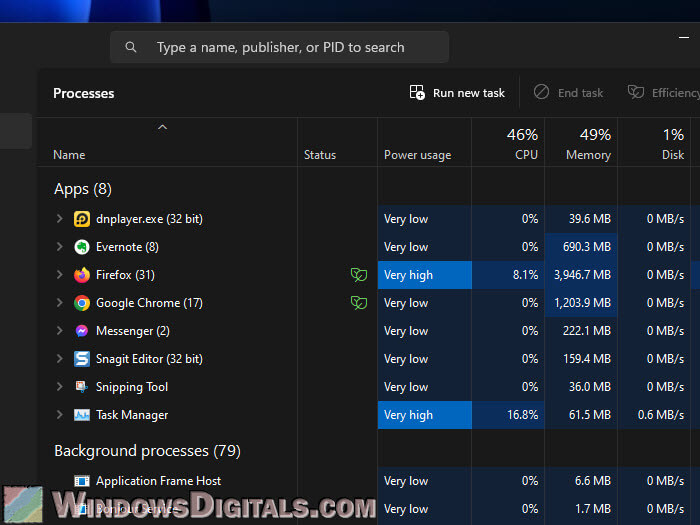Screen dimensions: 700x525
Task: Sort by the Memory column header
Action: coord(581,142)
